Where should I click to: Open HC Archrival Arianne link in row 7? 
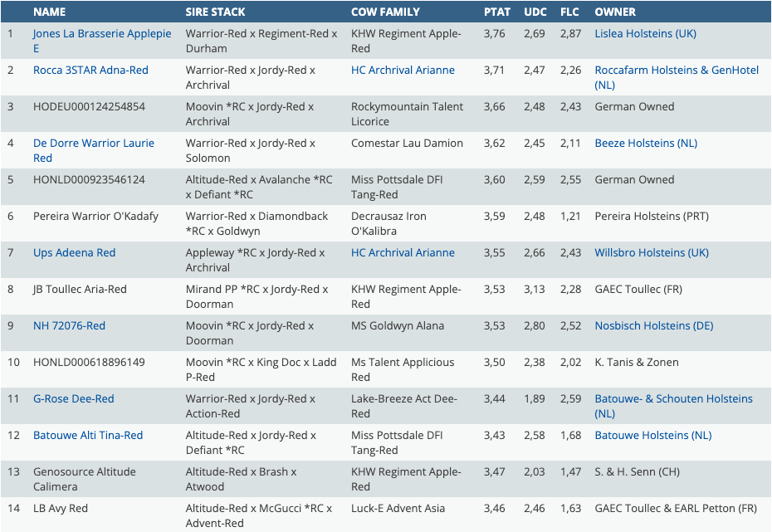pyautogui.click(x=403, y=253)
